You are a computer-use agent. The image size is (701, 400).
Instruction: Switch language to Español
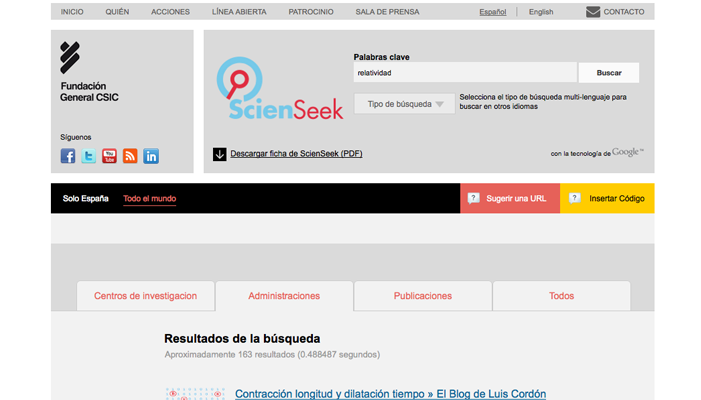493,12
